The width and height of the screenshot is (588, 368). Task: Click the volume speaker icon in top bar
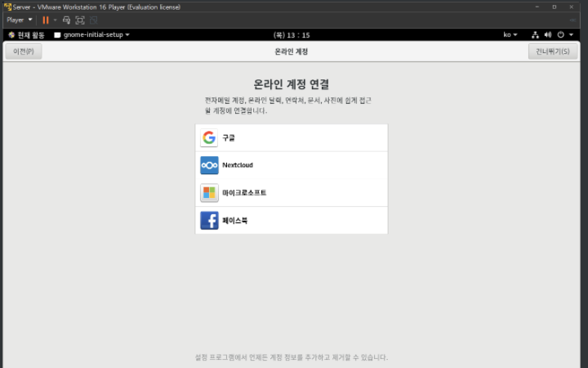point(548,35)
